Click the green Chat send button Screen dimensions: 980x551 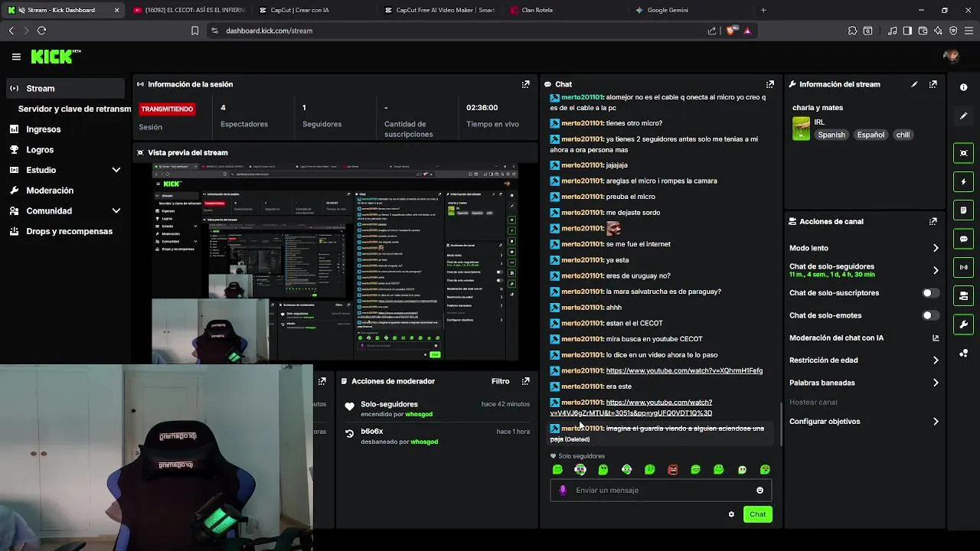click(757, 514)
